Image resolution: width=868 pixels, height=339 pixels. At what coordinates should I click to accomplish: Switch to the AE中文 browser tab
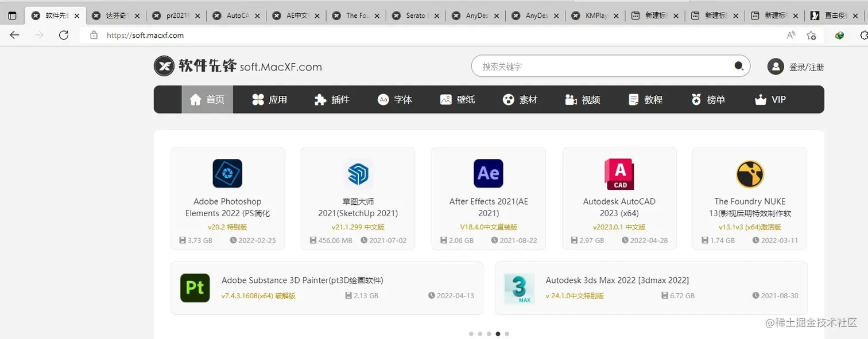(x=295, y=16)
